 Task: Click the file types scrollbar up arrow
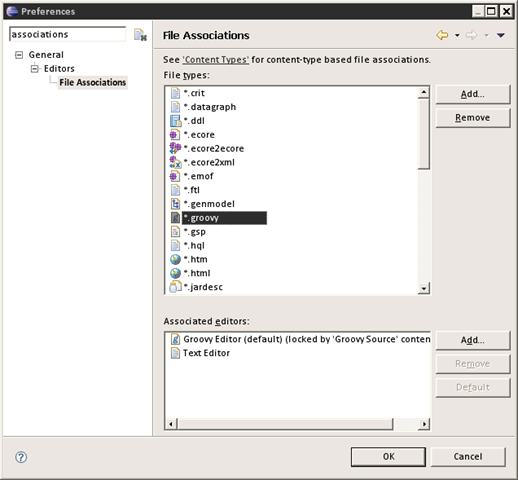(x=424, y=92)
